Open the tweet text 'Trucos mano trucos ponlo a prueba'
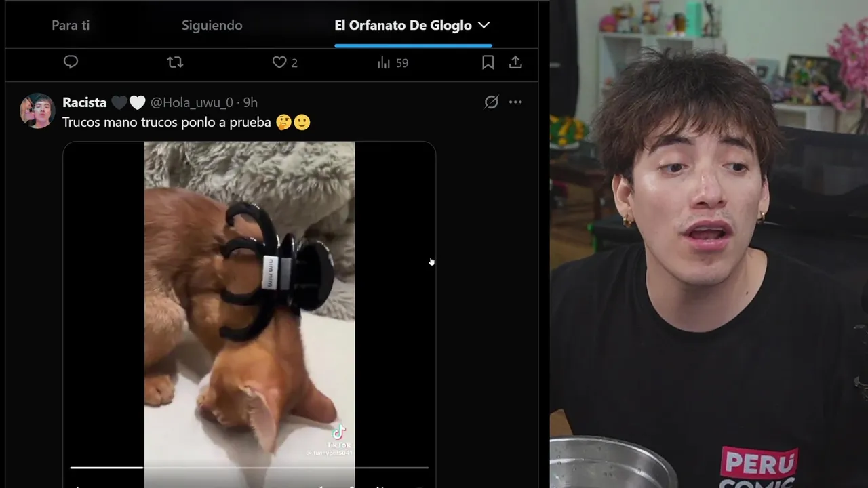Image resolution: width=868 pixels, height=488 pixels. tap(167, 123)
